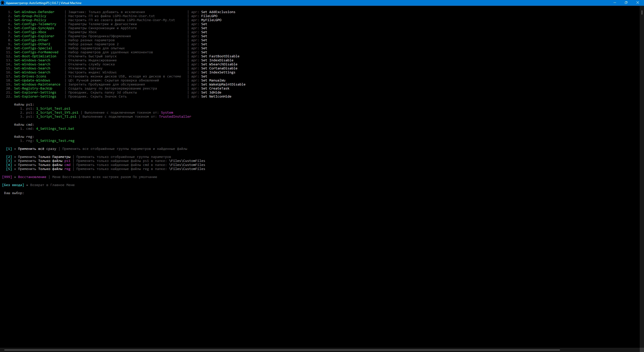Click the 'Set AddExclusions' argument
Screen dimensions: 644x352
(218, 12)
